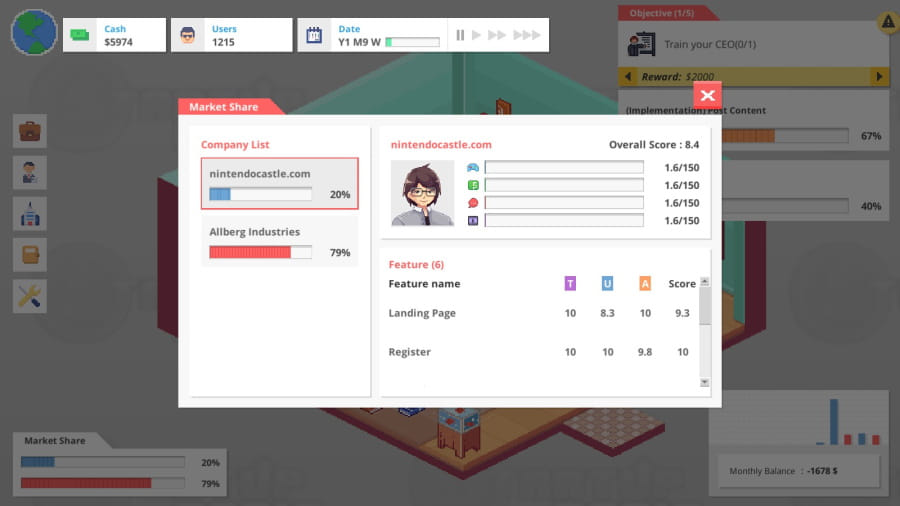
Task: Go to previous objective with left arrow
Action: tap(628, 77)
